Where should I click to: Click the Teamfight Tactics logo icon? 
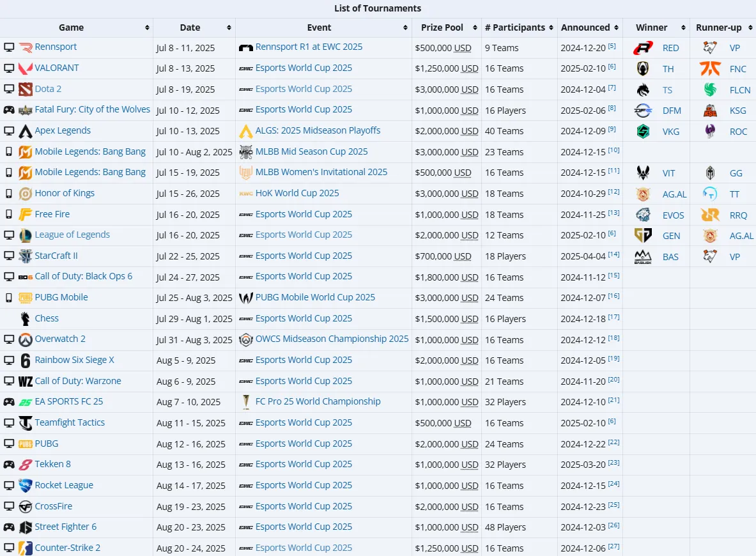(25, 423)
